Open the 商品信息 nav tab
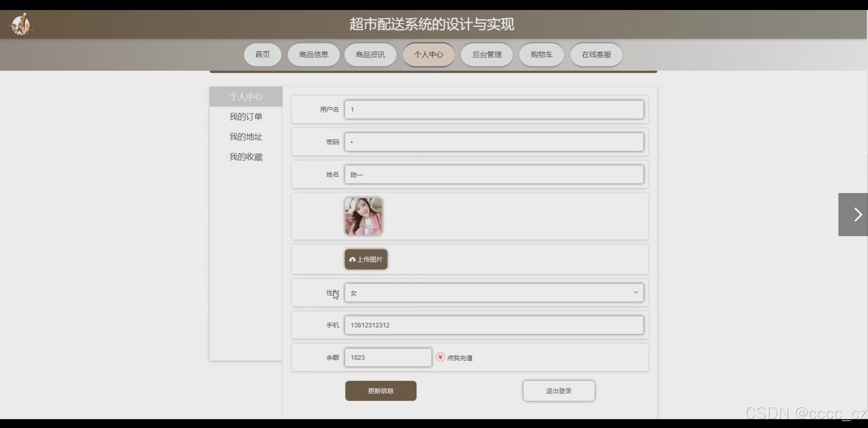The height and width of the screenshot is (428, 868). (314, 55)
